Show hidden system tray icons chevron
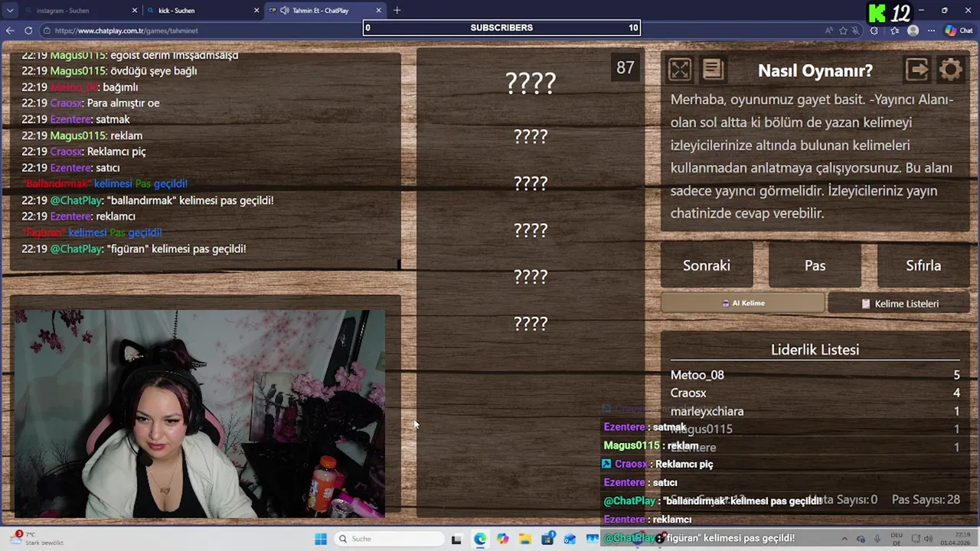Viewport: 980px width, 551px height. pos(844,539)
